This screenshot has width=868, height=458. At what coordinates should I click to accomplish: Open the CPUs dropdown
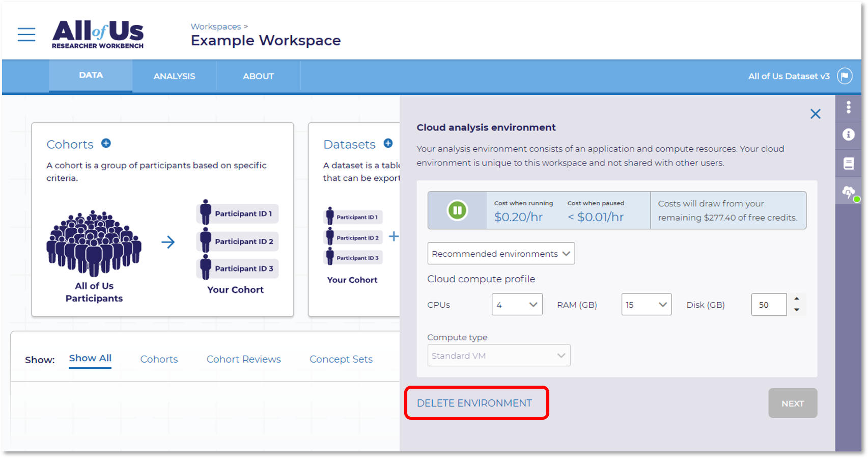click(517, 305)
